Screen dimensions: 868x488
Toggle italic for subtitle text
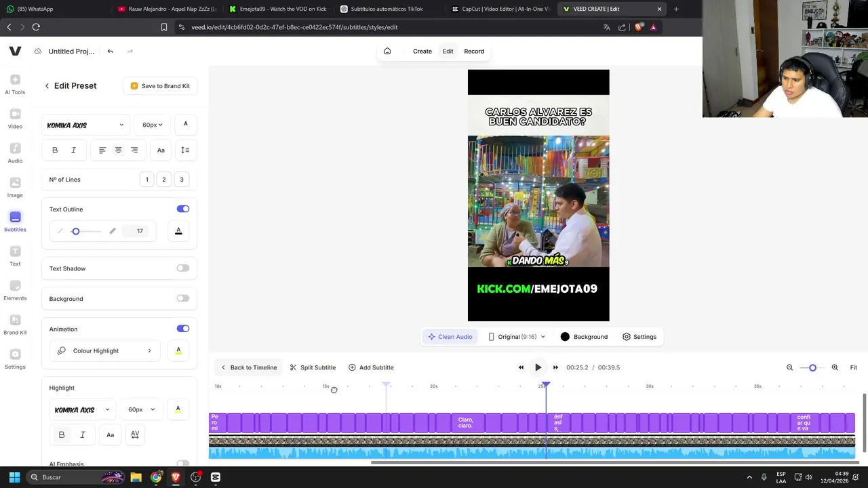click(73, 150)
